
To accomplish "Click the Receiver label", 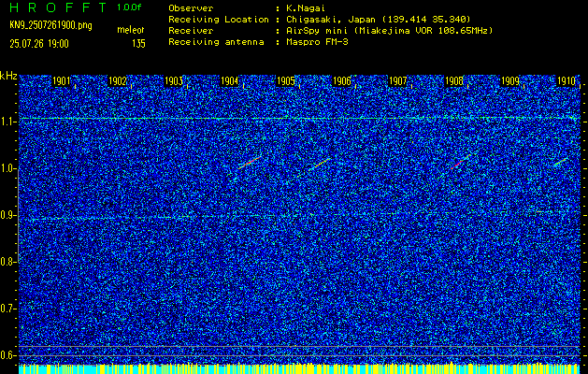I will coord(191,31).
